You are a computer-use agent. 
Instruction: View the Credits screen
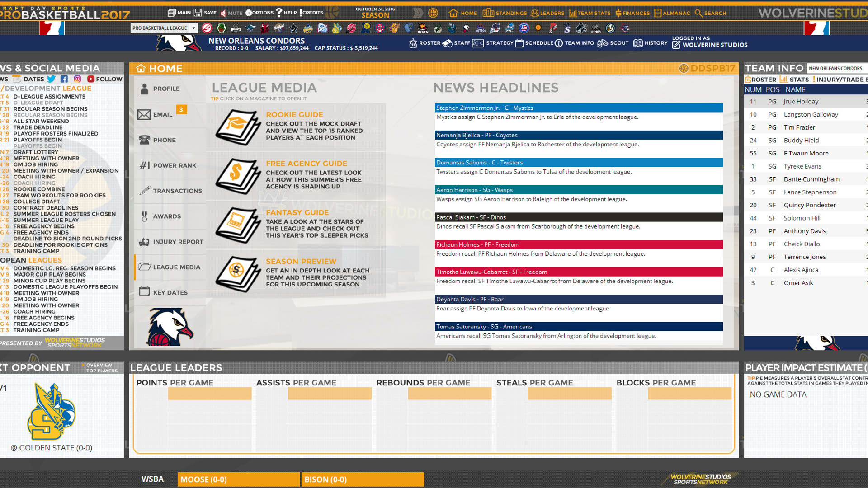(311, 13)
